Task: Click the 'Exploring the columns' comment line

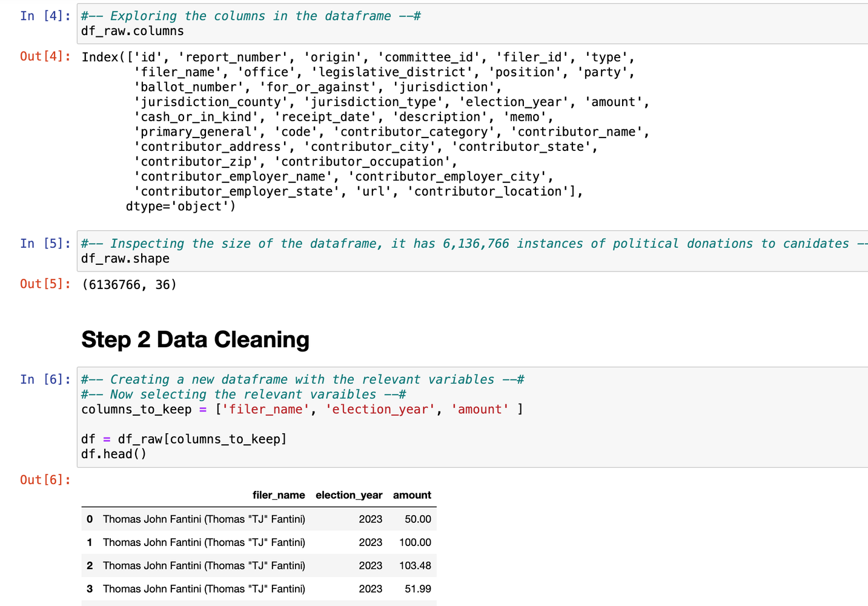Action: (251, 16)
